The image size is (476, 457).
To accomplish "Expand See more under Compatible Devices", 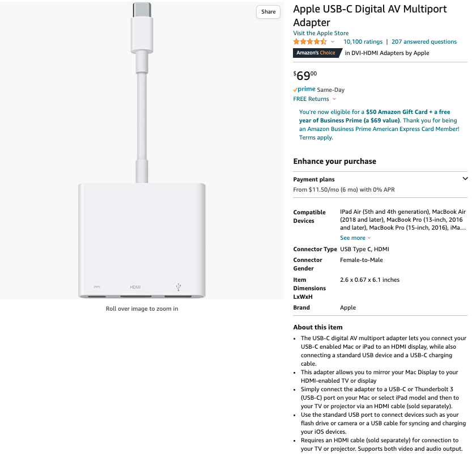I will (x=355, y=238).
